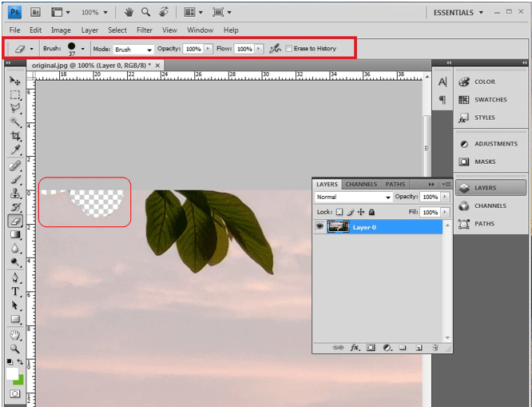This screenshot has height=407, width=532.
Task: Launch Bridge with the Br icon
Action: 36,12
